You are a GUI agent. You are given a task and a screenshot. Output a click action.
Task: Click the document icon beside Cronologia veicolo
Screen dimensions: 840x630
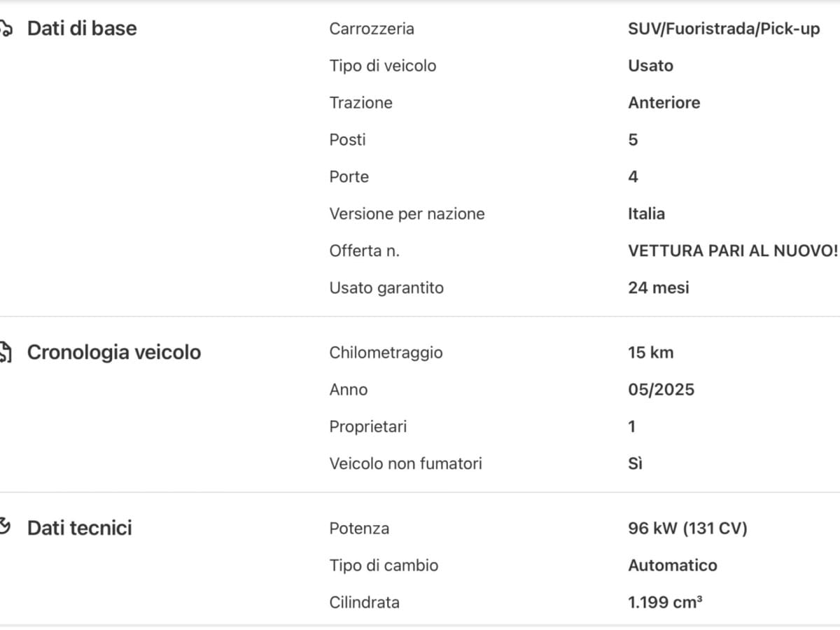(6, 352)
